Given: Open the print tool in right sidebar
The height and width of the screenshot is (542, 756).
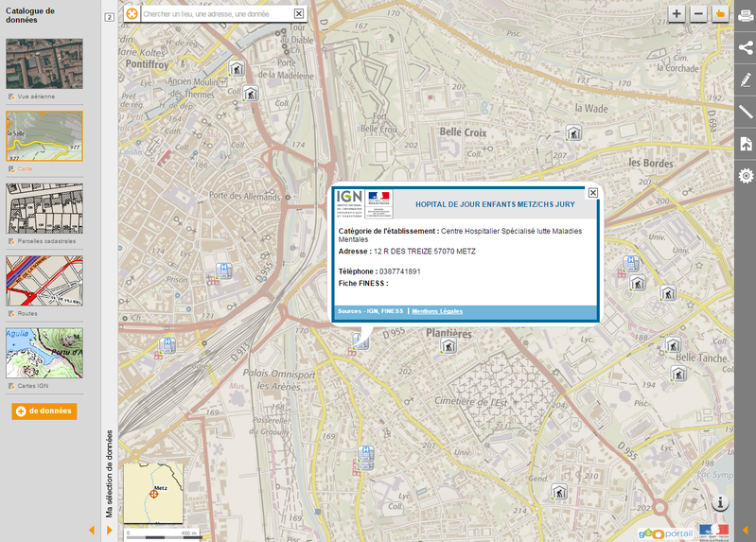Looking at the screenshot, I should tap(746, 14).
